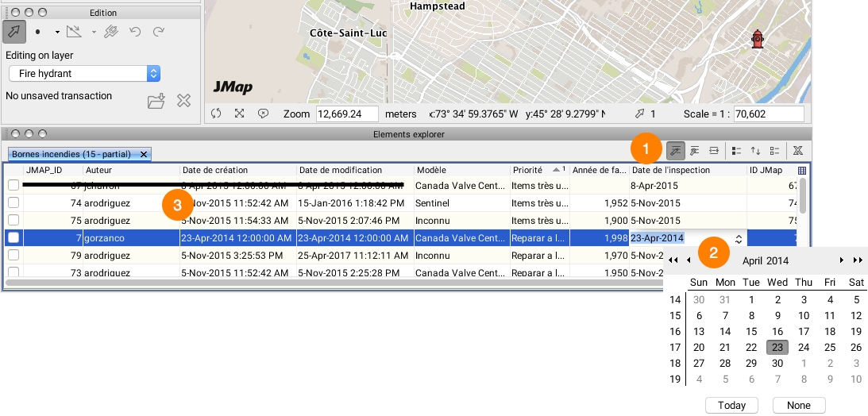
Task: Click the fire hydrant marker on map
Action: click(757, 39)
